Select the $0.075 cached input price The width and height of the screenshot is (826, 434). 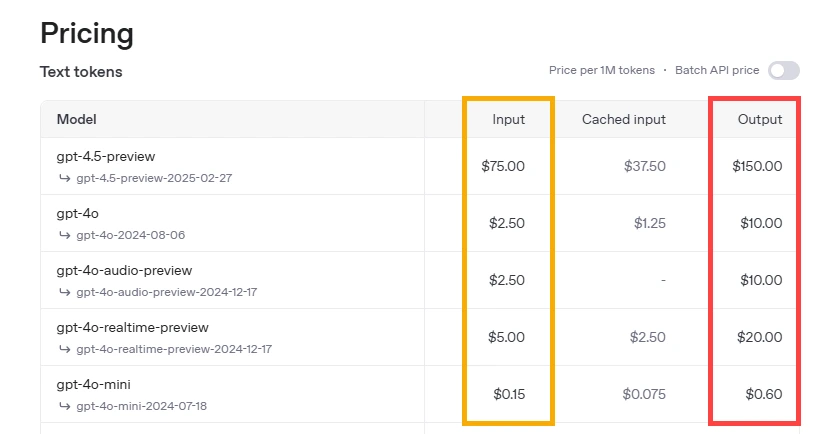coord(643,394)
